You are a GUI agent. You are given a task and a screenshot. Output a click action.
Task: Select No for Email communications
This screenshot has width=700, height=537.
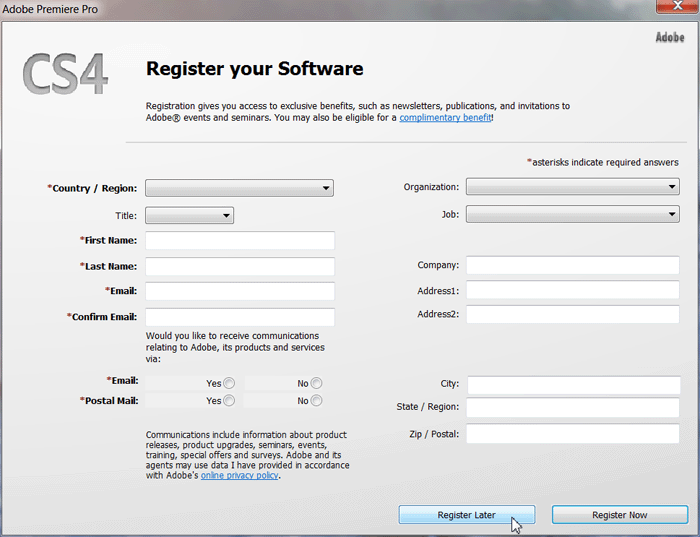coord(317,383)
